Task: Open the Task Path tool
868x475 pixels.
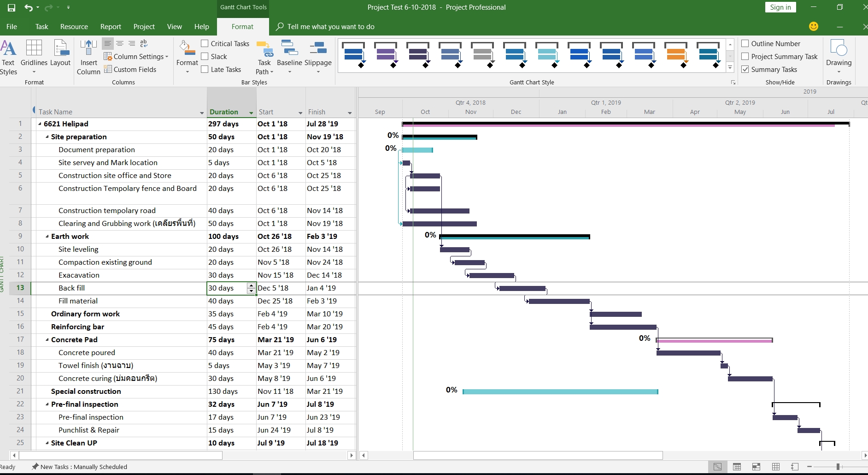Action: (x=264, y=57)
